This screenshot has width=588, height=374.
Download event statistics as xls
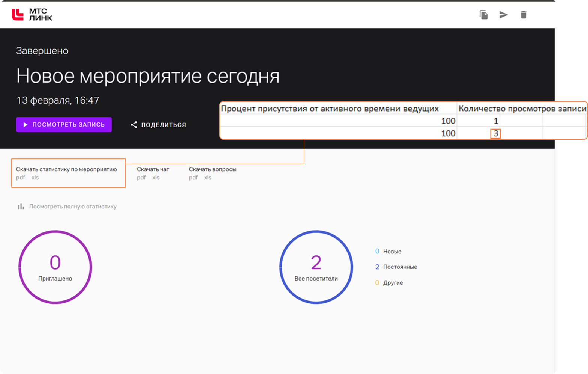(35, 178)
